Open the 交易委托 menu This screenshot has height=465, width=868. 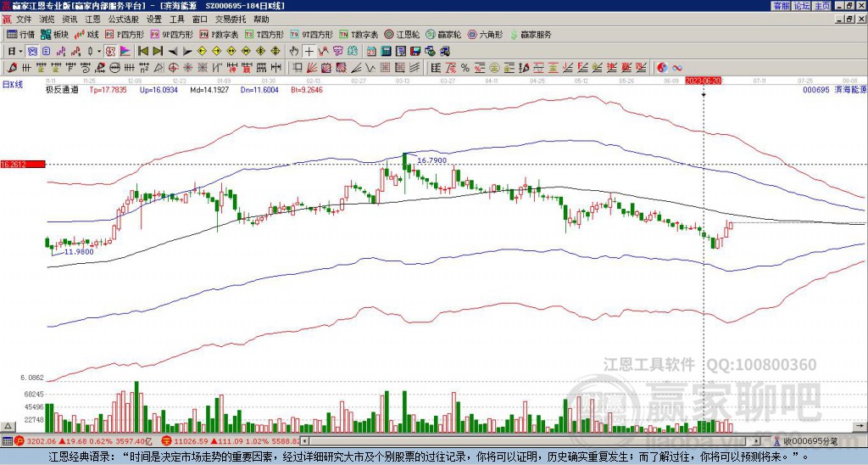click(231, 20)
